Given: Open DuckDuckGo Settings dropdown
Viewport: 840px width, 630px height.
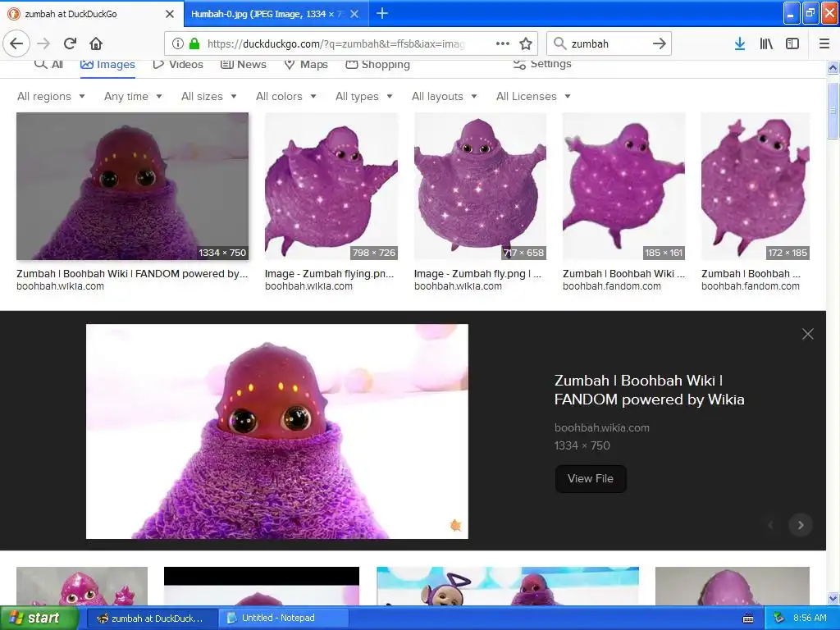Looking at the screenshot, I should (542, 64).
